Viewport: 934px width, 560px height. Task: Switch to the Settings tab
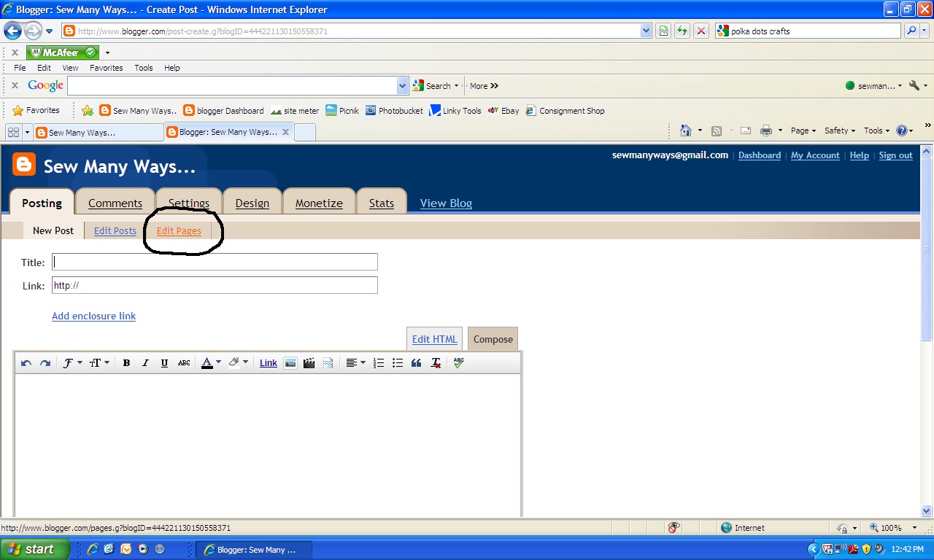(189, 203)
